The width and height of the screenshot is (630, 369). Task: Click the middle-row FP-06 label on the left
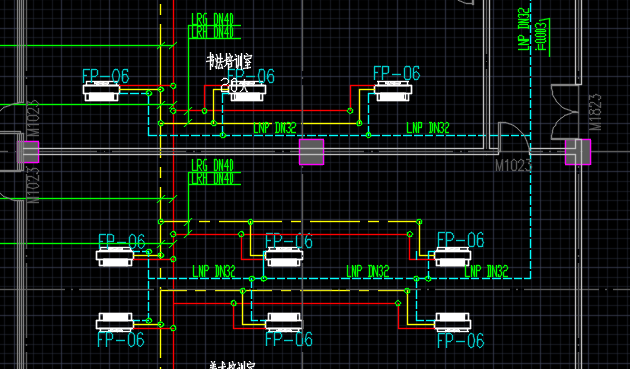pos(121,241)
